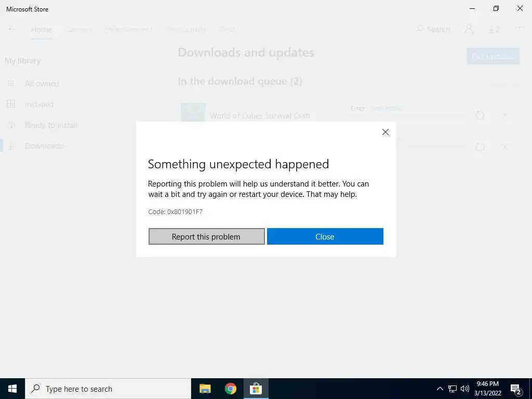Close the Microsoft Store window

pos(520,8)
